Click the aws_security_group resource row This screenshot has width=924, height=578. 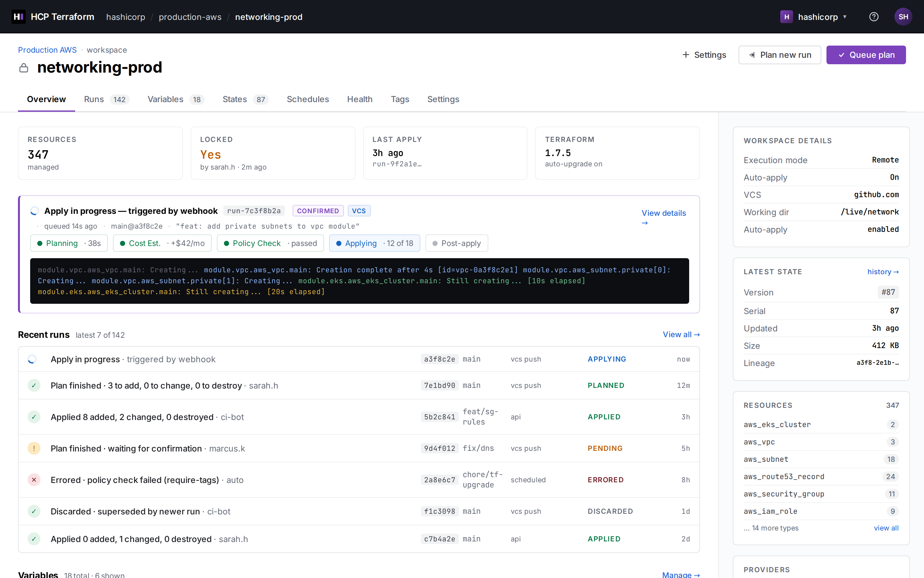click(x=821, y=494)
